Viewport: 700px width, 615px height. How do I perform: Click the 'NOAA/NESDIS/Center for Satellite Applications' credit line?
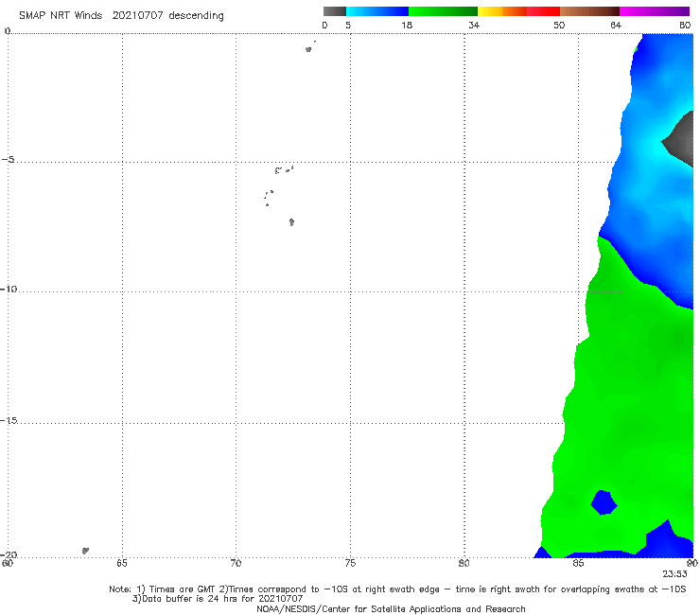pyautogui.click(x=391, y=608)
